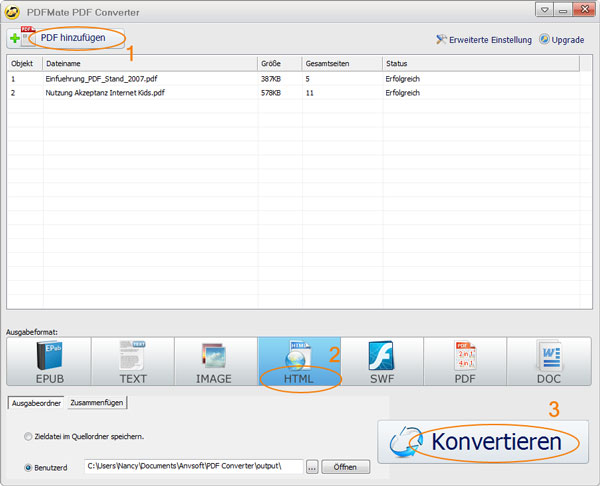Click the 578KB size cell
600x486 pixels.
[271, 93]
